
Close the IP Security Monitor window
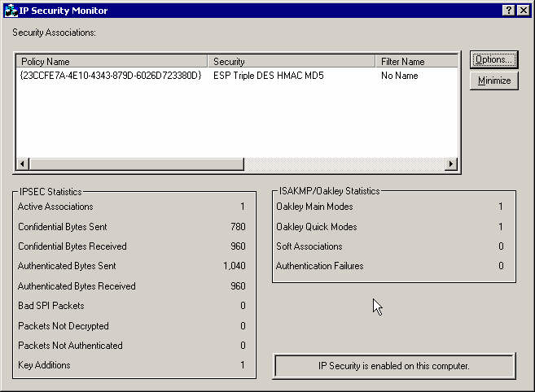pos(523,11)
